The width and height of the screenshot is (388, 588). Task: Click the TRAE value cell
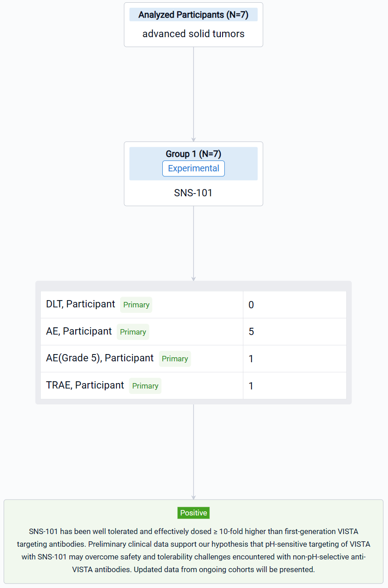tap(295, 386)
